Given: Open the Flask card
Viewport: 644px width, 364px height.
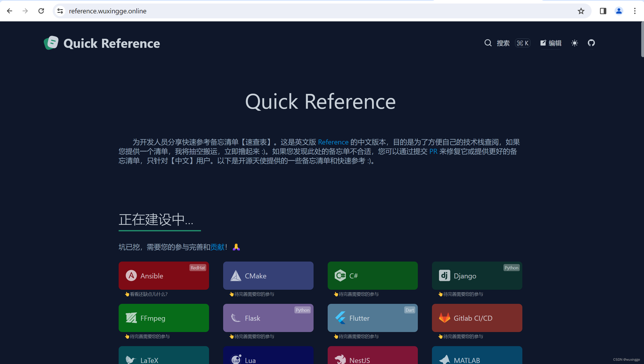Looking at the screenshot, I should [x=268, y=318].
